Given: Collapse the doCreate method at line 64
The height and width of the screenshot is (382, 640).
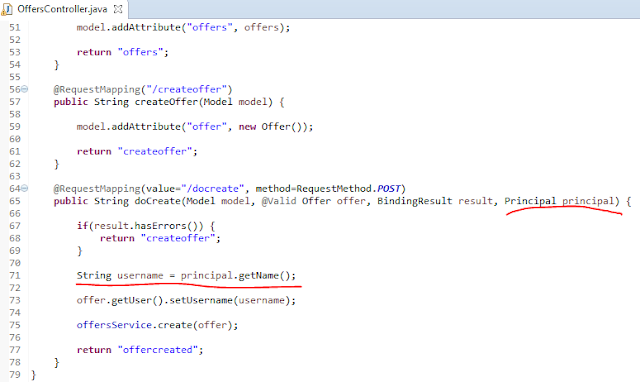Looking at the screenshot, I should point(24,188).
